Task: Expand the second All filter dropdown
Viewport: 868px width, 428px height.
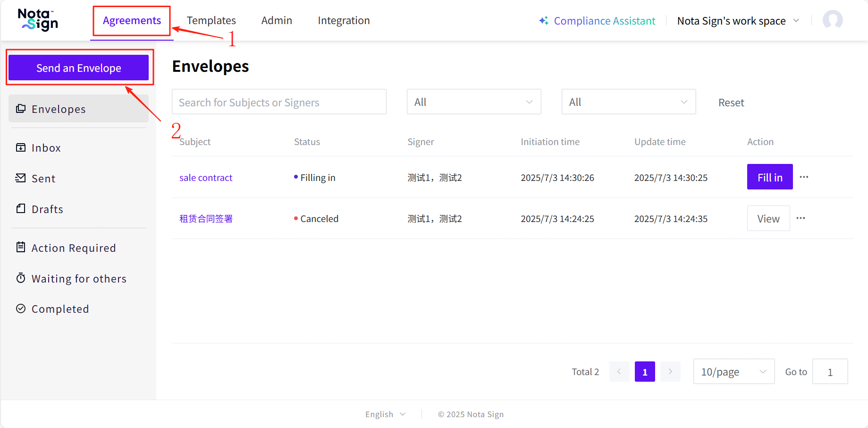Action: (628, 102)
